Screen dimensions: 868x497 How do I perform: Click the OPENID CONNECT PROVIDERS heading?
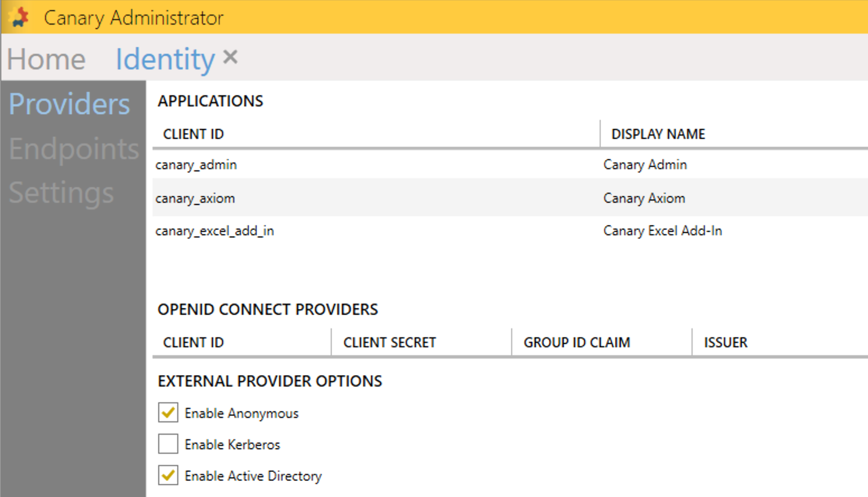tap(267, 309)
